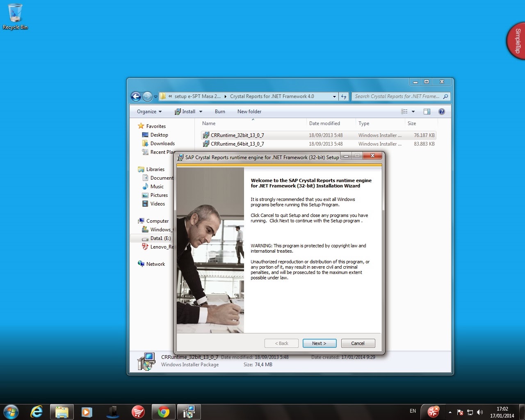Click setup dialog title bar icon
Image resolution: width=525 pixels, height=420 pixels.
(180, 157)
